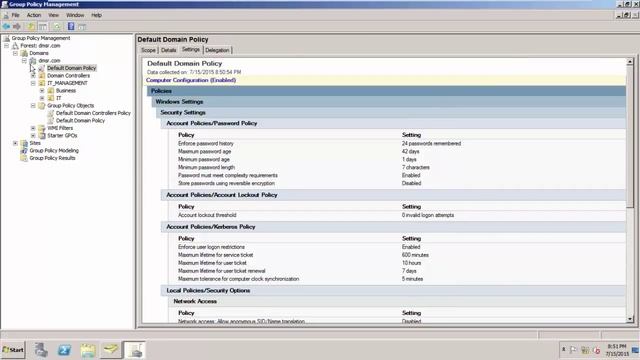Click the red tray icon beside the clock
The image size is (640, 360).
point(596,350)
